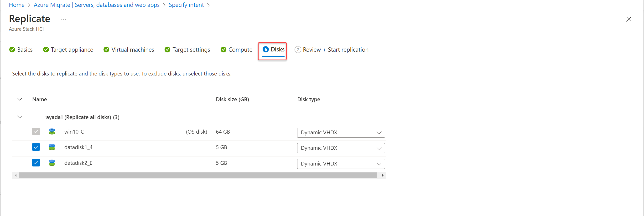This screenshot has width=644, height=216.
Task: Click the Basics green checkmark icon
Action: coord(12,50)
